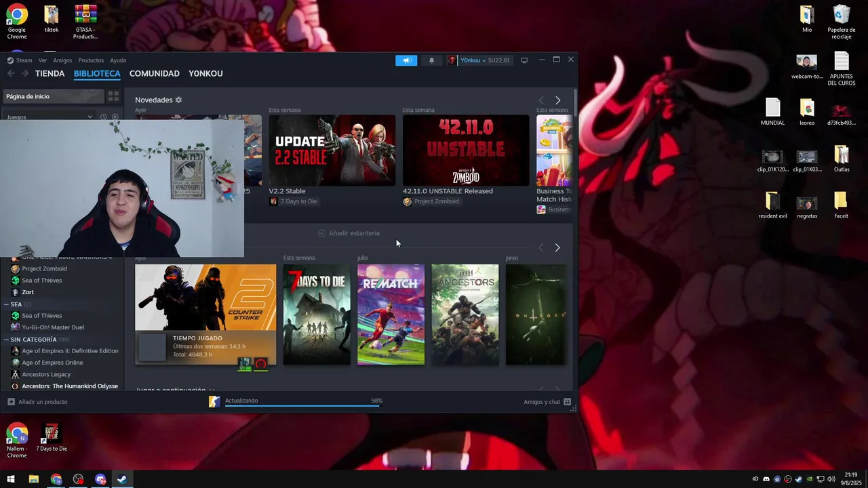Switch to Big Picture mode monitor icon
Image resolution: width=868 pixels, height=488 pixels.
pos(524,60)
